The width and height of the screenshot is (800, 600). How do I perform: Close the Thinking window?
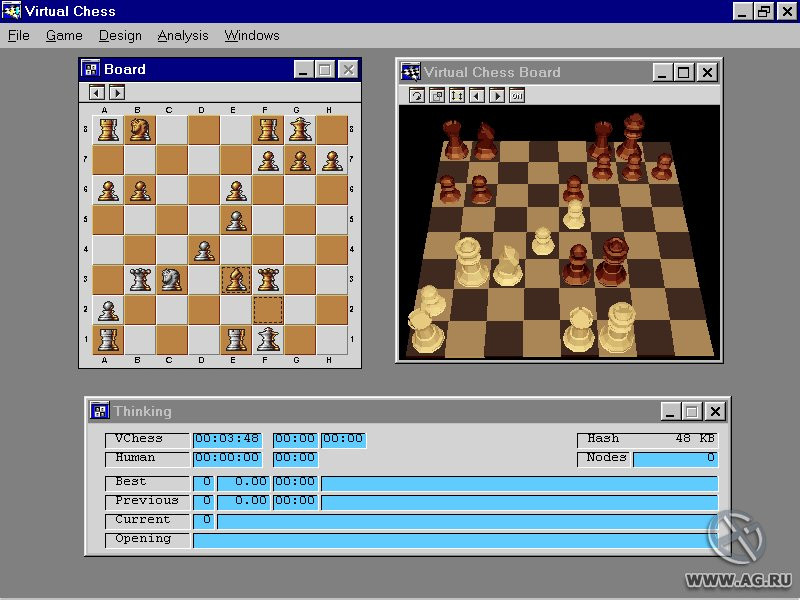click(715, 411)
